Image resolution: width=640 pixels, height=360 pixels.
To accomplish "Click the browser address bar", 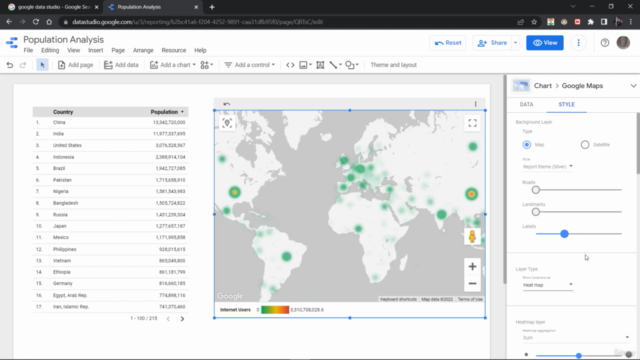I will pos(286,22).
